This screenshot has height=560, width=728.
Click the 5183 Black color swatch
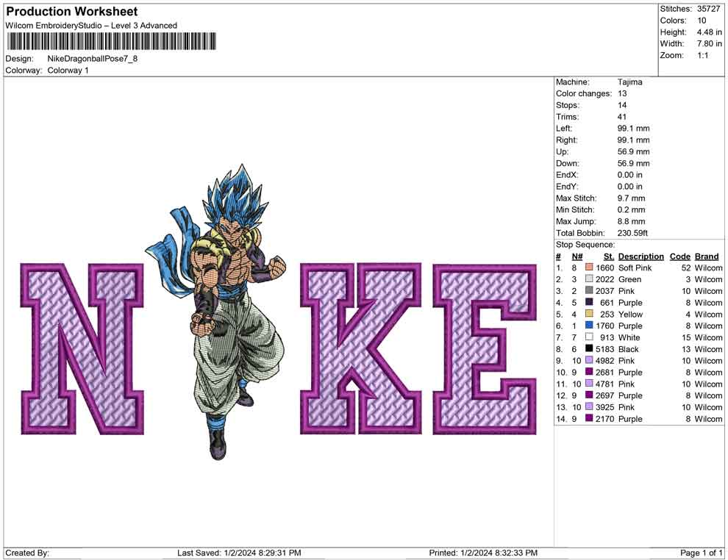589,348
